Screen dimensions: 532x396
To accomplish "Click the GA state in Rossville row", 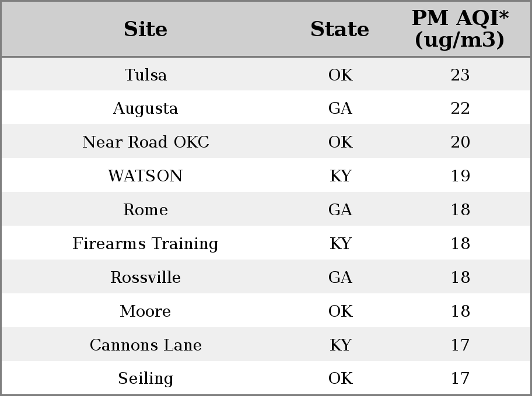I will pyautogui.click(x=340, y=277).
